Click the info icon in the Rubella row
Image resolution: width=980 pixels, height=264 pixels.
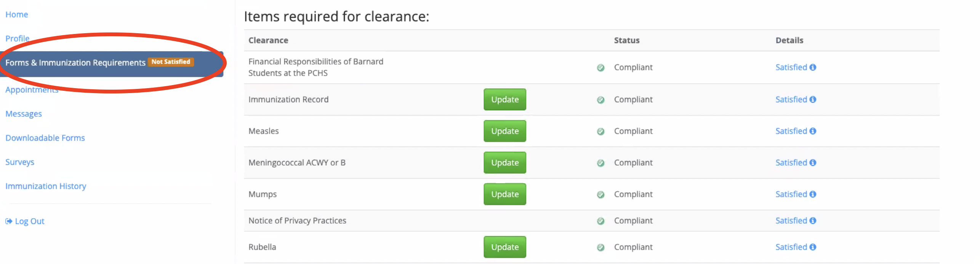(x=813, y=247)
